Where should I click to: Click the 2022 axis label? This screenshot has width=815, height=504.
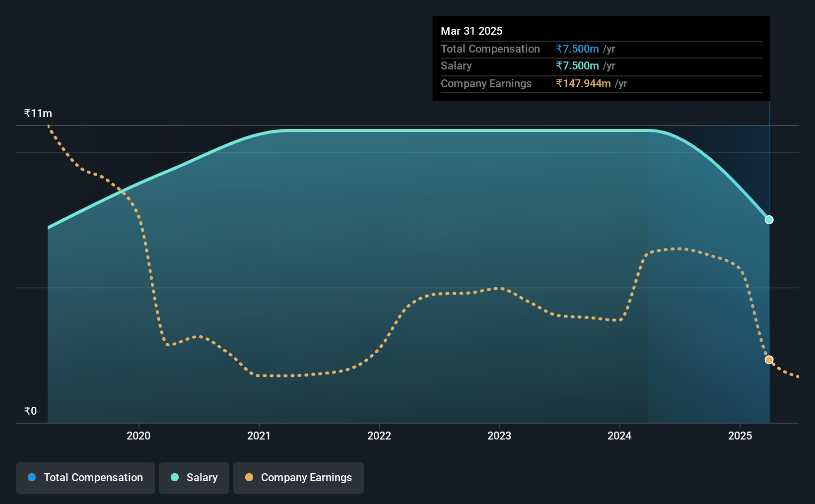click(379, 436)
